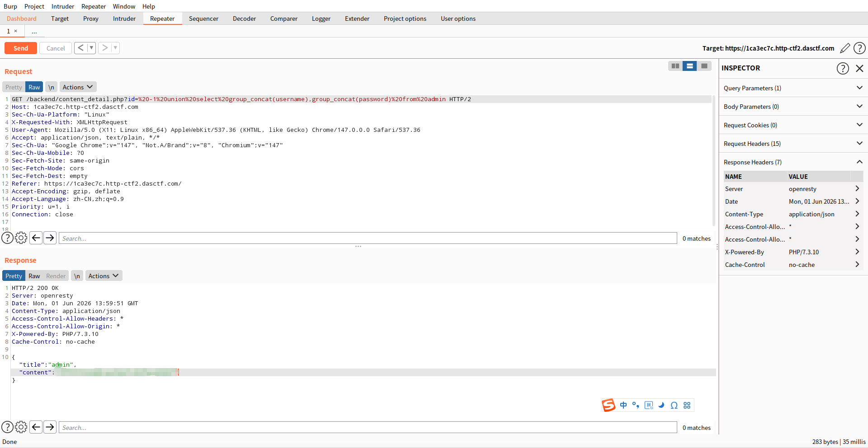Viewport: 868px width, 448px height.
Task: Go to previous match in request search
Action: 36,238
